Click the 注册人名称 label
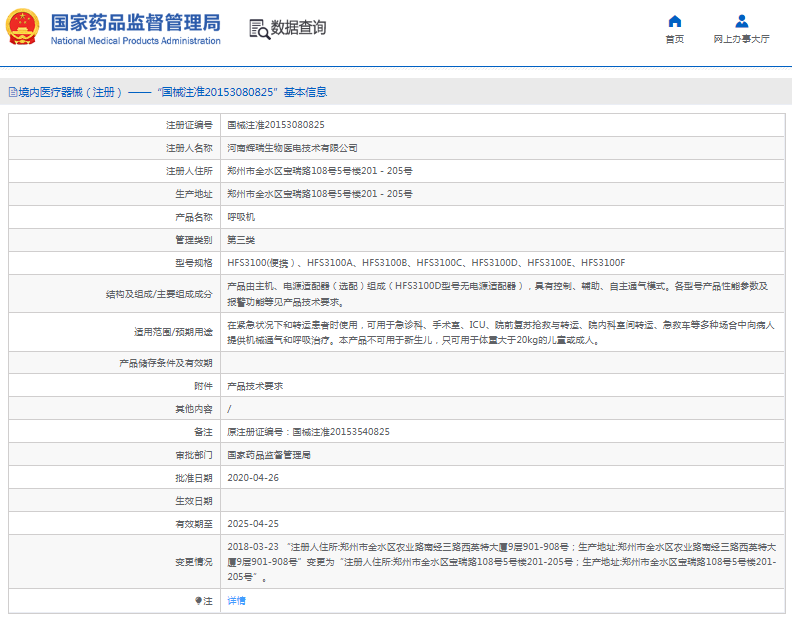The width and height of the screenshot is (792, 621). 189,148
